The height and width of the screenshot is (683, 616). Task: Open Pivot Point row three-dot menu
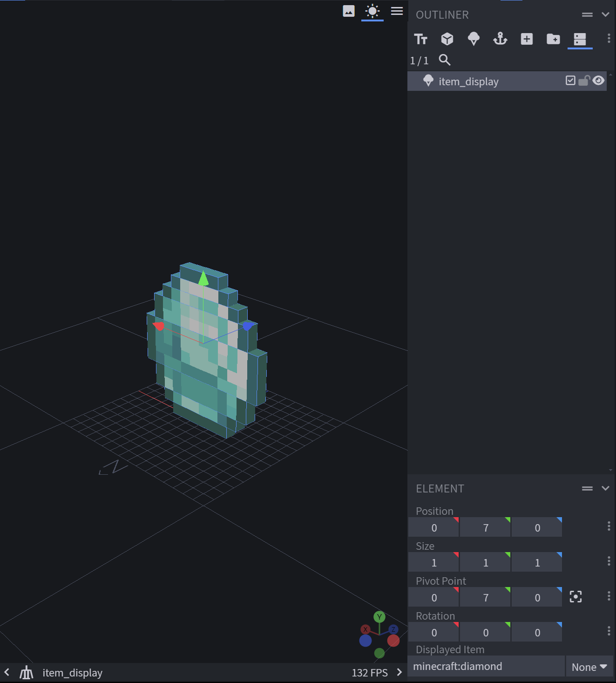coord(609,596)
